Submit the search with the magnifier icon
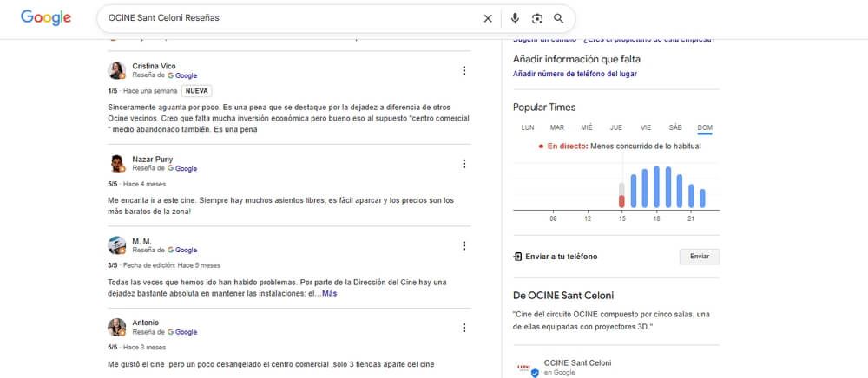 (x=559, y=19)
